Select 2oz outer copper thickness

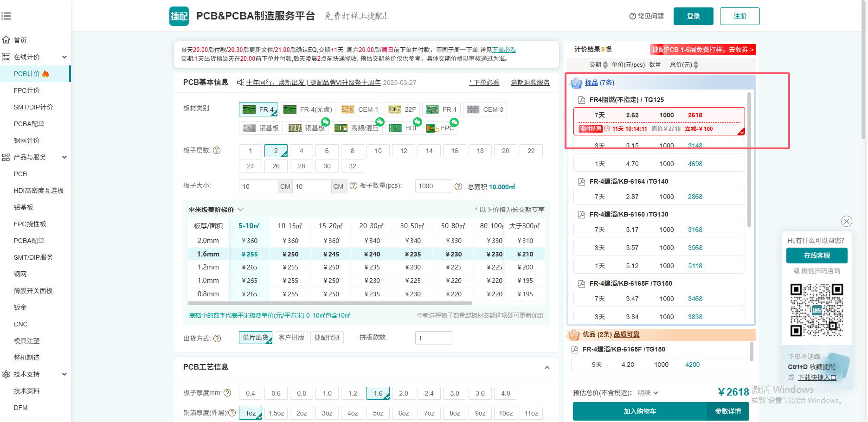[x=301, y=413]
